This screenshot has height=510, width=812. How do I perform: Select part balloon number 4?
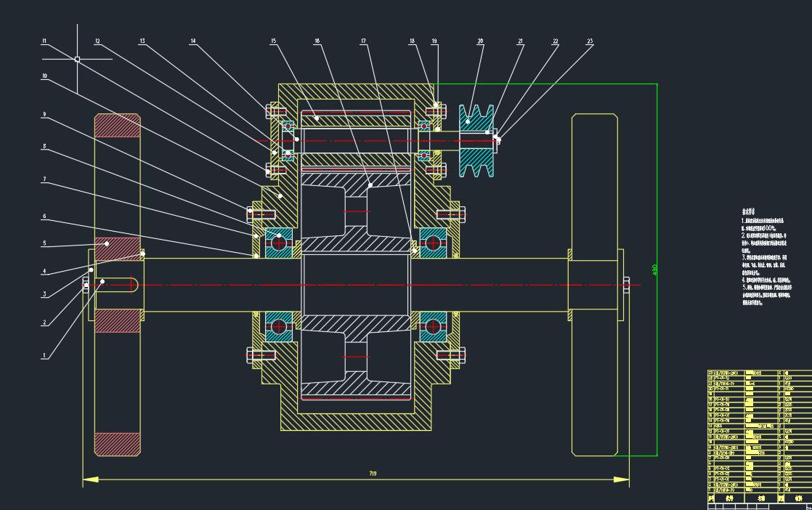(x=44, y=271)
